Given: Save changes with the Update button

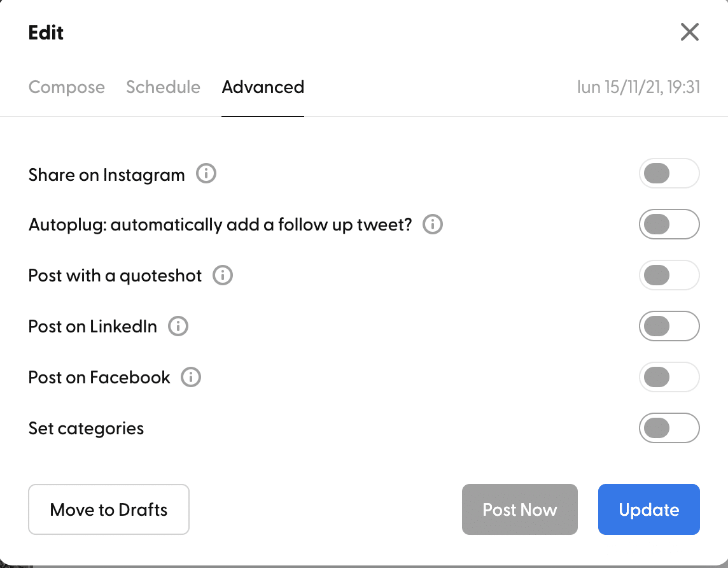Looking at the screenshot, I should coord(648,509).
